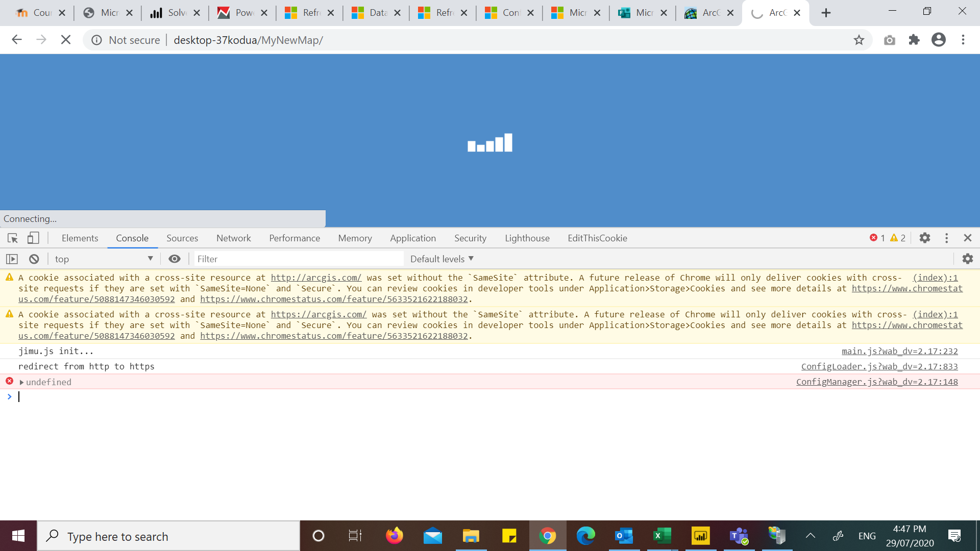
Task: Switch to the Network tab
Action: pyautogui.click(x=233, y=238)
